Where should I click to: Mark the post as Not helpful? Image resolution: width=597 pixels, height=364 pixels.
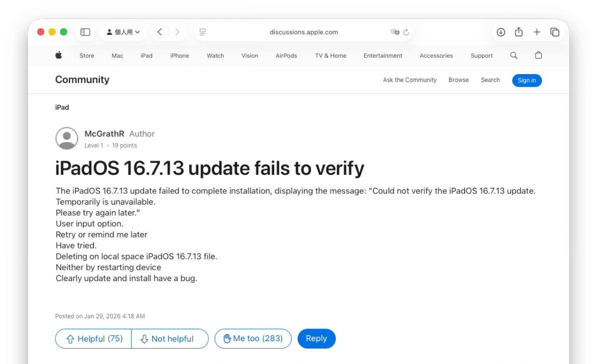click(x=170, y=338)
